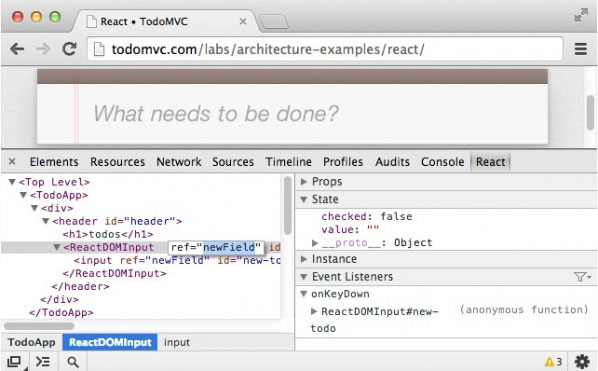598x371 pixels.
Task: Select input in the breadcrumb bar
Action: point(177,342)
